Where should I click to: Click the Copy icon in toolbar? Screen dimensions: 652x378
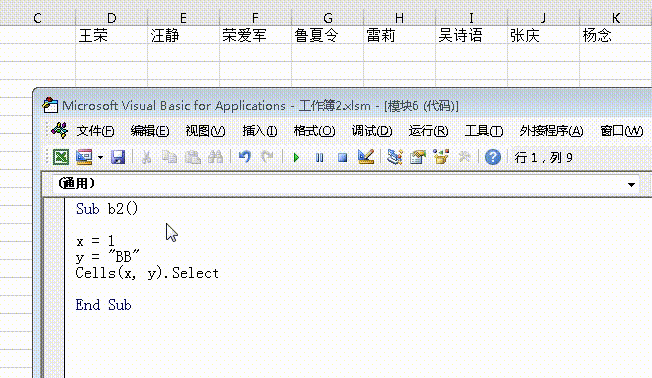tap(169, 157)
